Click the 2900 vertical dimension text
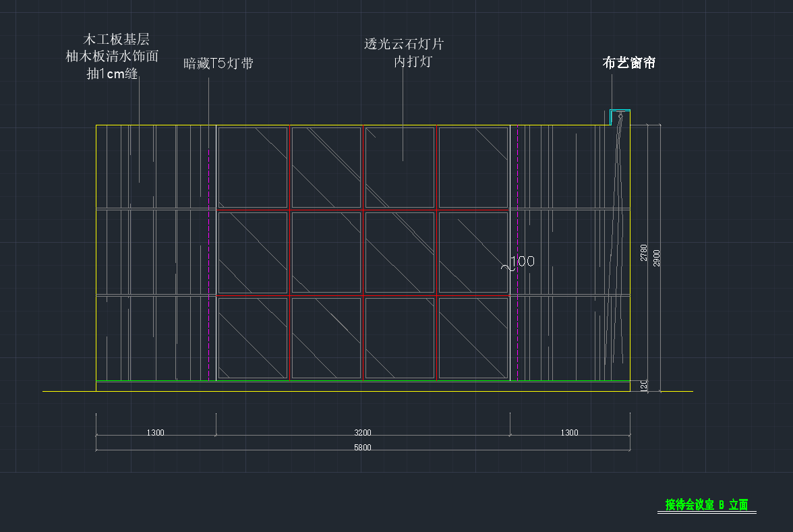Image resolution: width=793 pixels, height=532 pixels. pyautogui.click(x=657, y=258)
